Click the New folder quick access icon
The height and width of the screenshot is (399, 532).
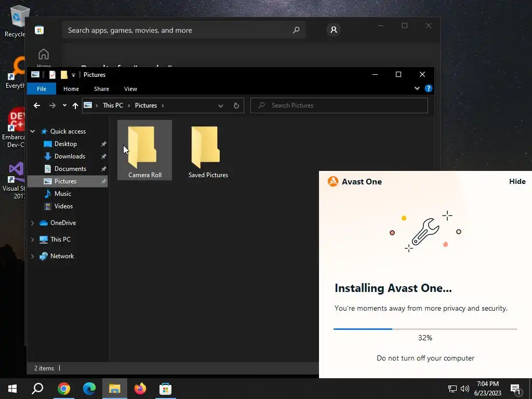[64, 75]
